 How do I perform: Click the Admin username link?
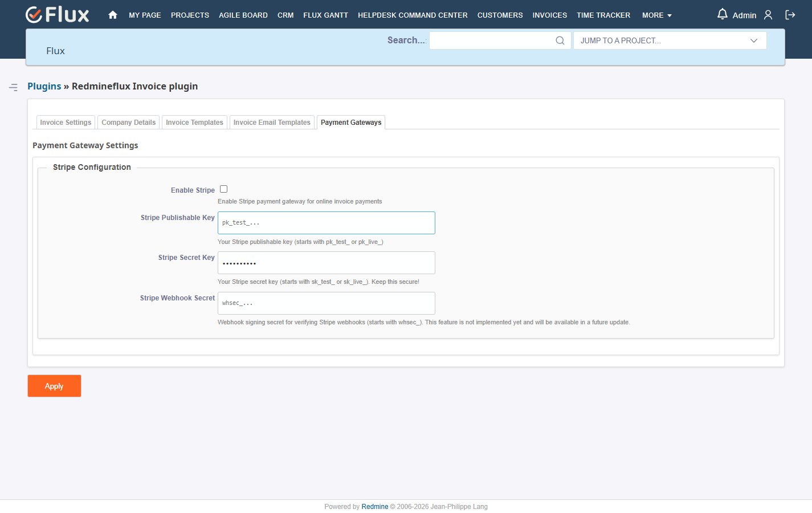point(744,15)
